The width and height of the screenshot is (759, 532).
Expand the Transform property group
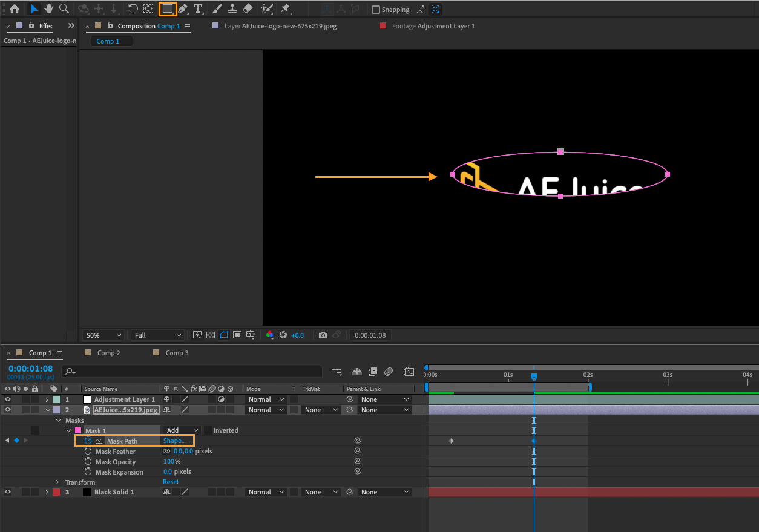click(x=57, y=482)
